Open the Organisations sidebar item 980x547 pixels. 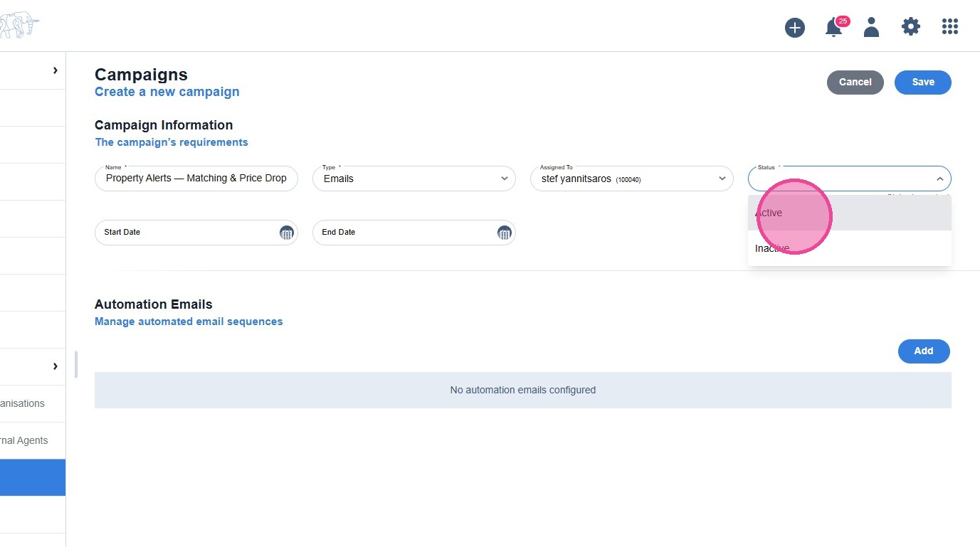pos(33,403)
